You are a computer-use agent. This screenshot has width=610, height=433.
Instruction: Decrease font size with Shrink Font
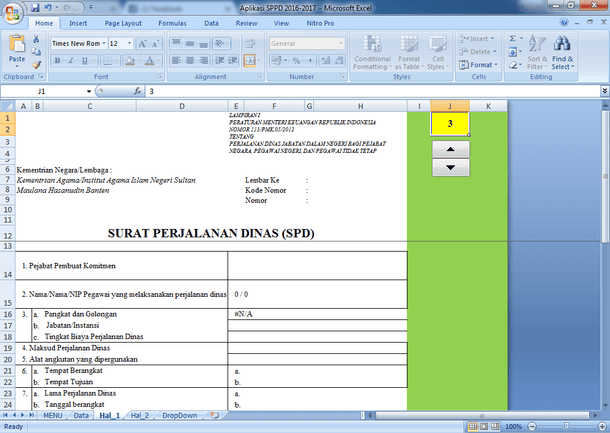pos(155,44)
